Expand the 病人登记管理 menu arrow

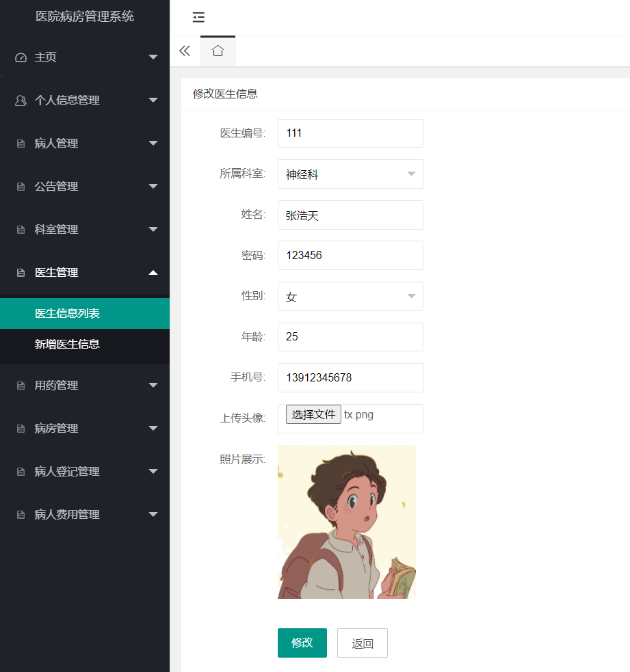pyautogui.click(x=153, y=471)
